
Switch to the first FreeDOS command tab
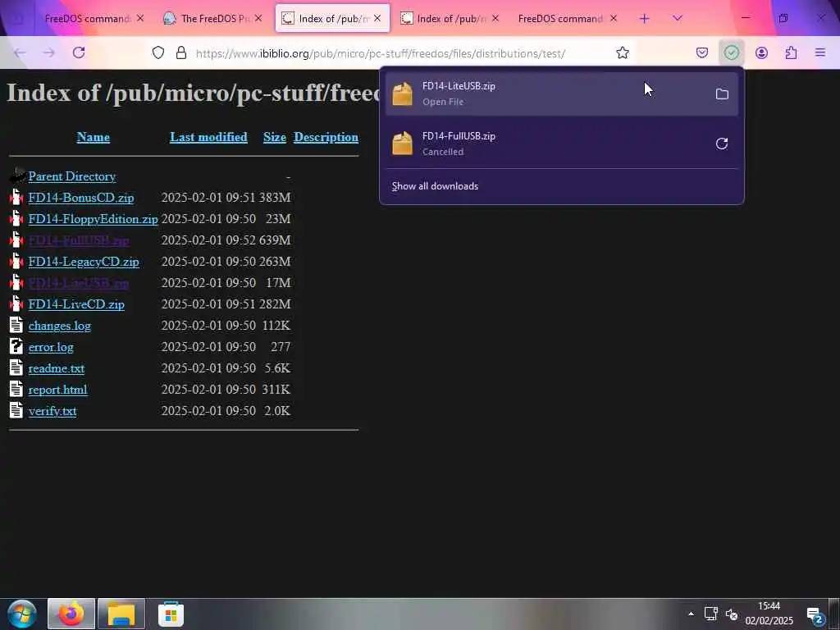pyautogui.click(x=89, y=19)
